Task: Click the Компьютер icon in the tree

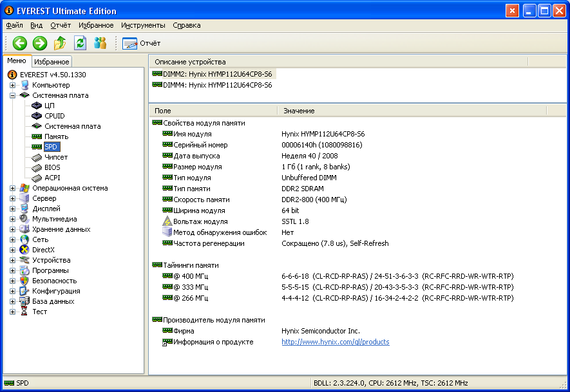Action: [24, 85]
